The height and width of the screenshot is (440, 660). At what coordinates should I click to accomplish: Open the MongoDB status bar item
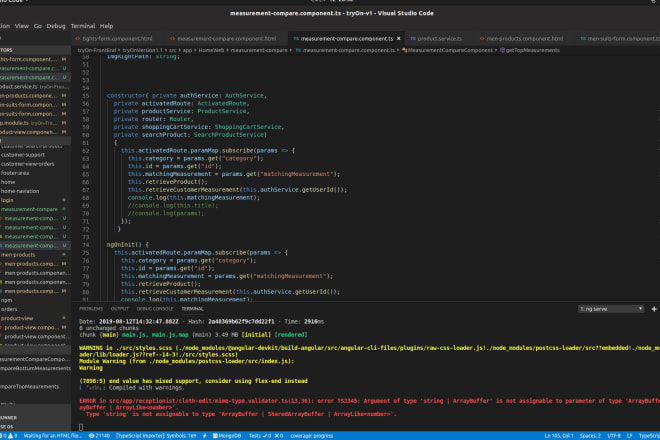click(226, 436)
